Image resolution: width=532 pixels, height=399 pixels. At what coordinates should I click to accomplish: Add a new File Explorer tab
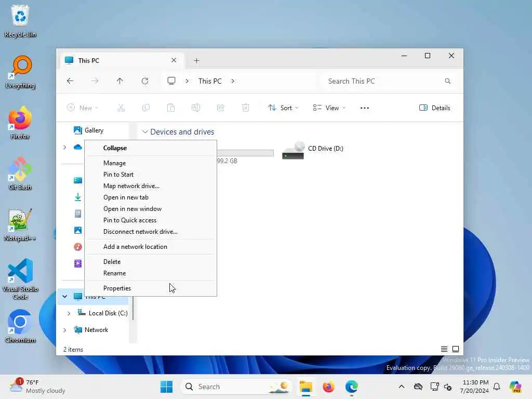196,61
